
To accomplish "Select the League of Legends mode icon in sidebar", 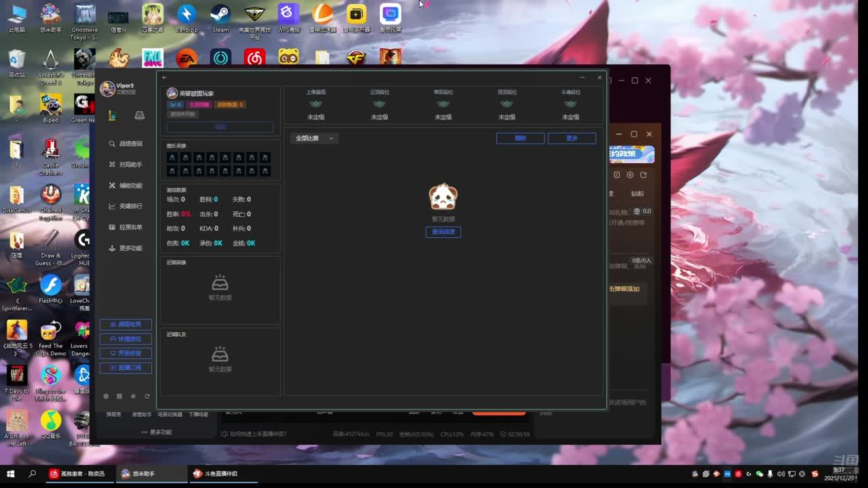I will 113,116.
